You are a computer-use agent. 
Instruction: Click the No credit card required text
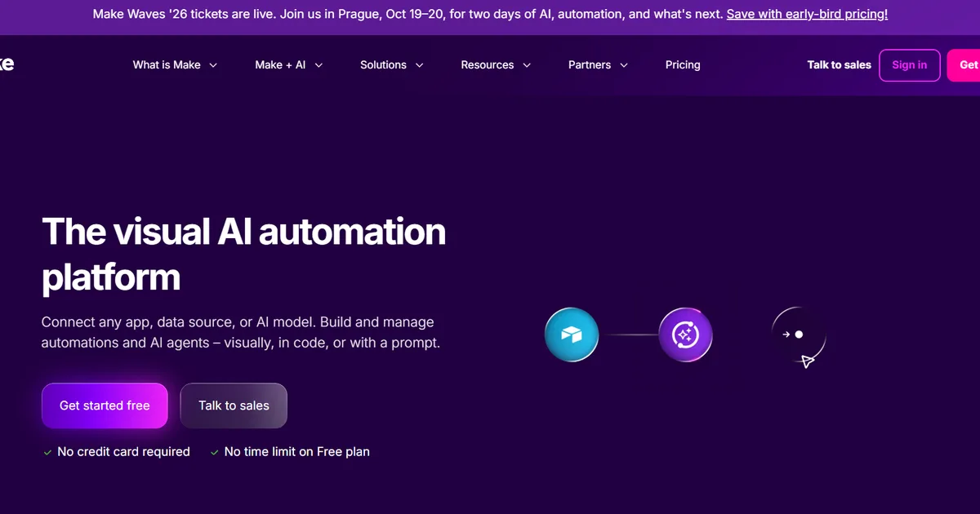123,452
